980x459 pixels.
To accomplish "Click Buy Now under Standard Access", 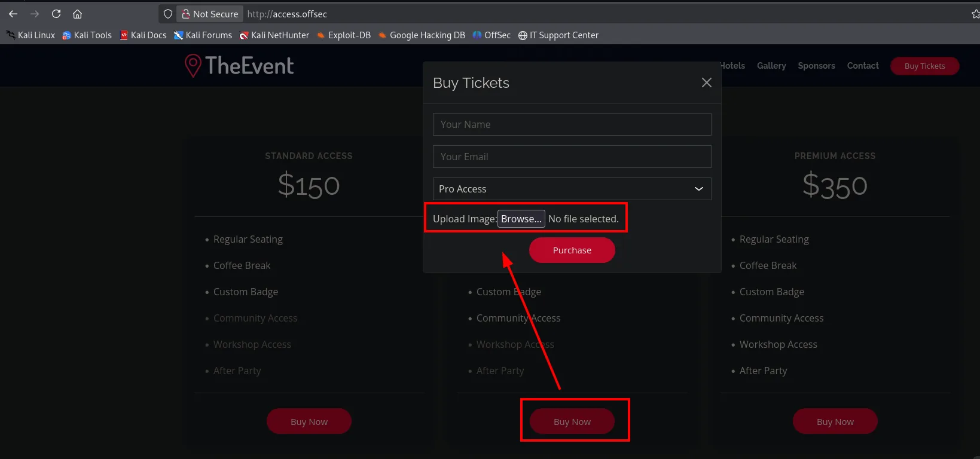I will point(309,421).
